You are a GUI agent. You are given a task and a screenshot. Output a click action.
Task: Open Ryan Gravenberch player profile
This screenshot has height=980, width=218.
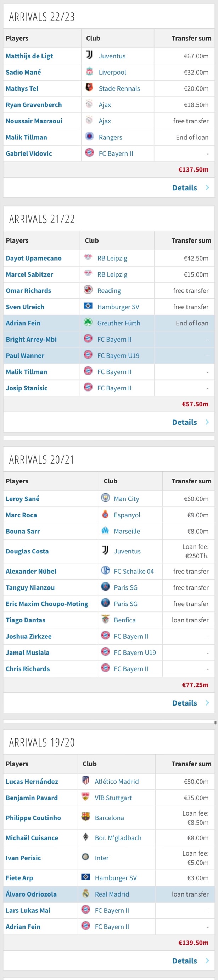(34, 105)
